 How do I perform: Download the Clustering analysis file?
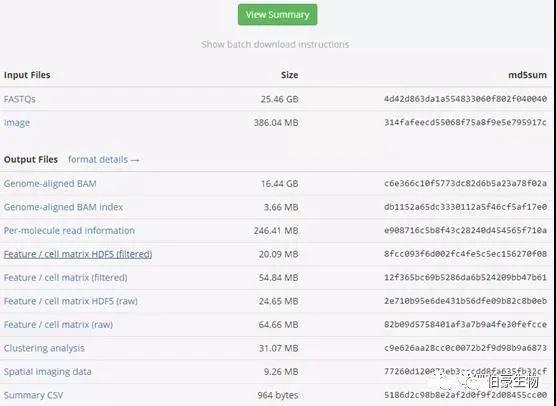point(44,348)
